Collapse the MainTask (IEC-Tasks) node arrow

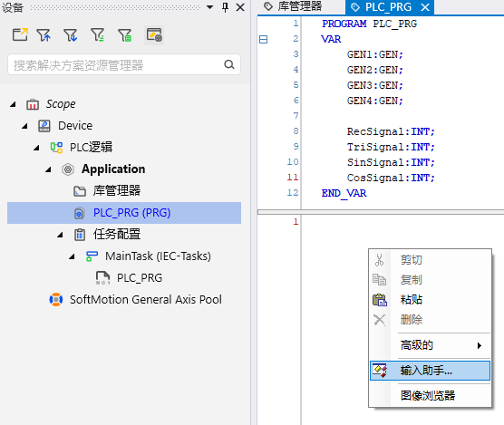click(x=72, y=256)
